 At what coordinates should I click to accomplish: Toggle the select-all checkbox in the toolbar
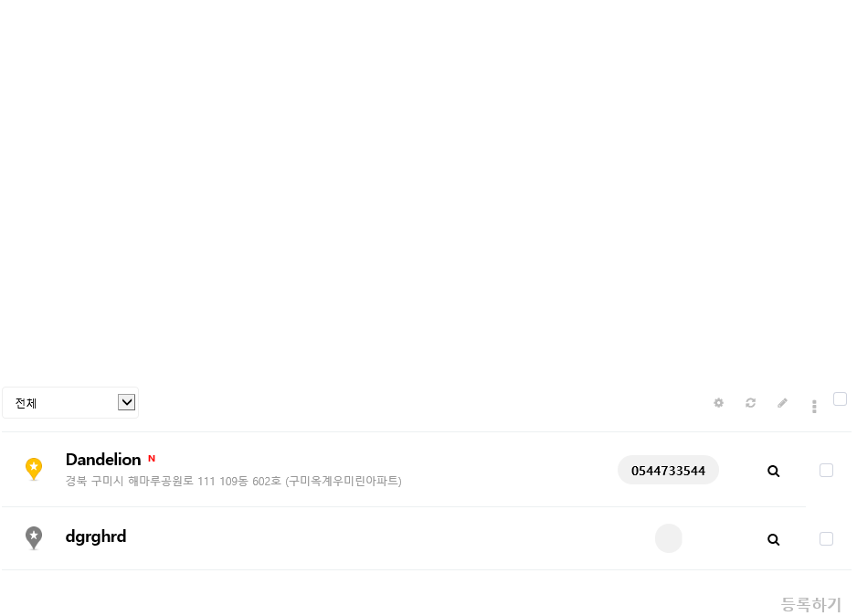pyautogui.click(x=840, y=399)
